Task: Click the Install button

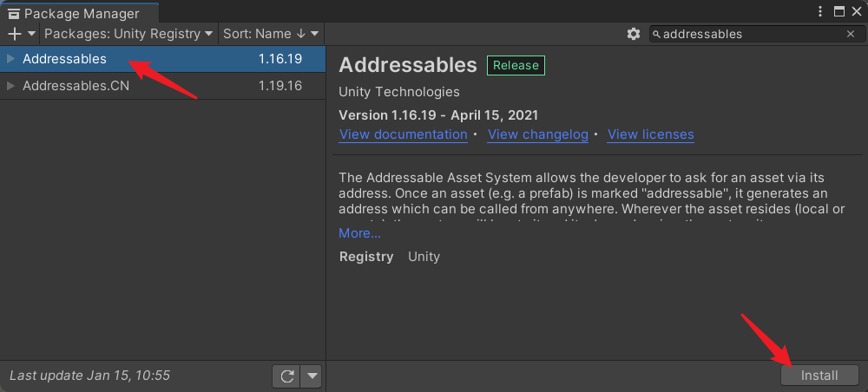Action: tap(819, 376)
